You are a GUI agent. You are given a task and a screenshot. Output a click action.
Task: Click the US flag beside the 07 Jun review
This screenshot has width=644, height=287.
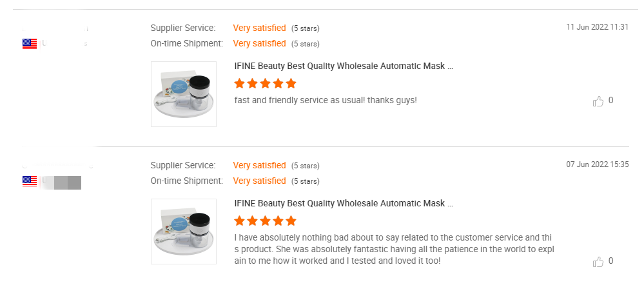[30, 181]
